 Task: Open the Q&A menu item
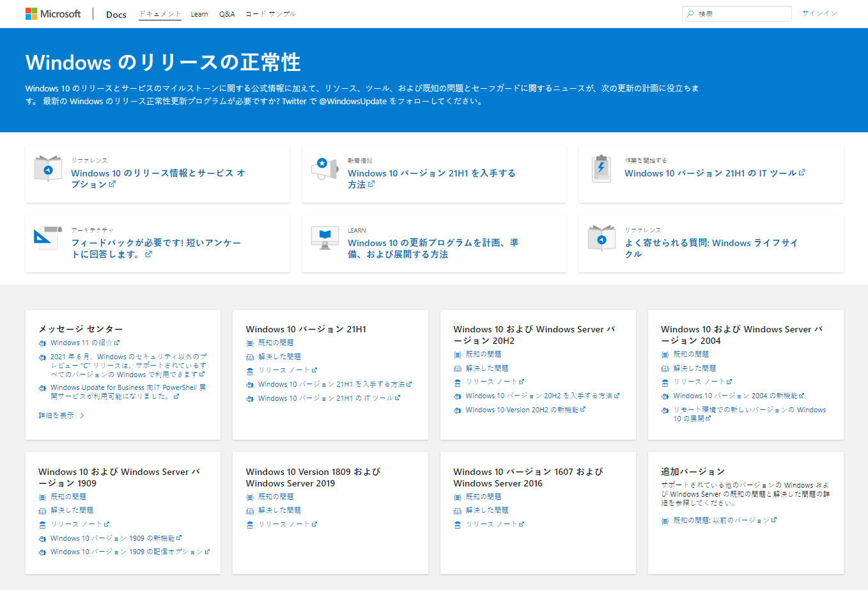click(227, 13)
